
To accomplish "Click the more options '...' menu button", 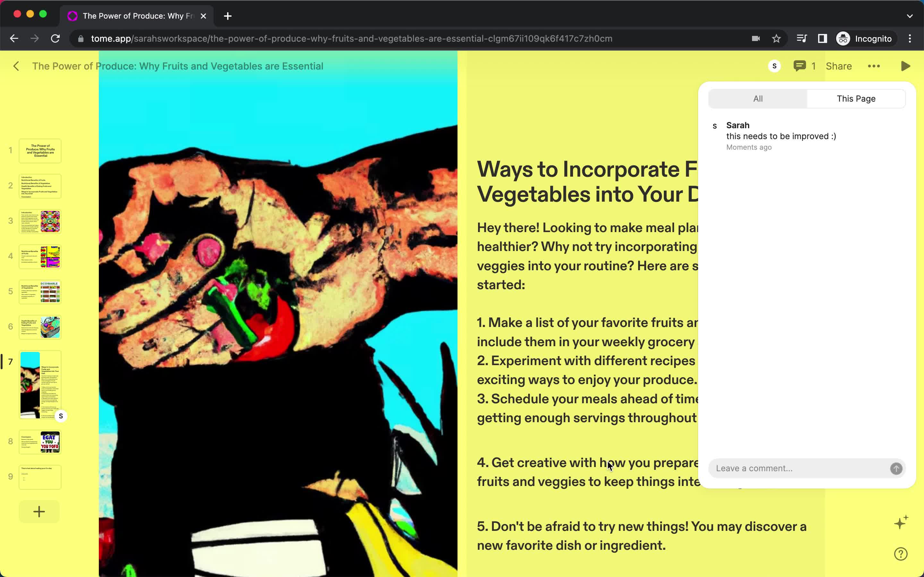I will tap(874, 66).
